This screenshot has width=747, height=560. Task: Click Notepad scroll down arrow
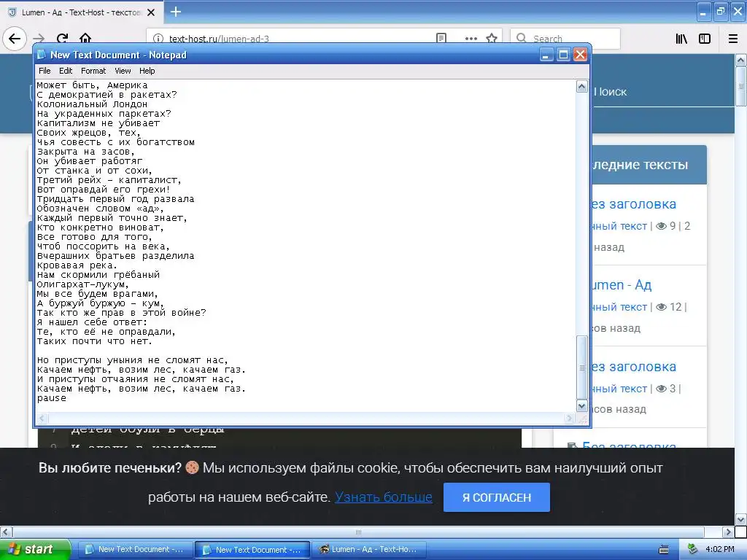[581, 406]
